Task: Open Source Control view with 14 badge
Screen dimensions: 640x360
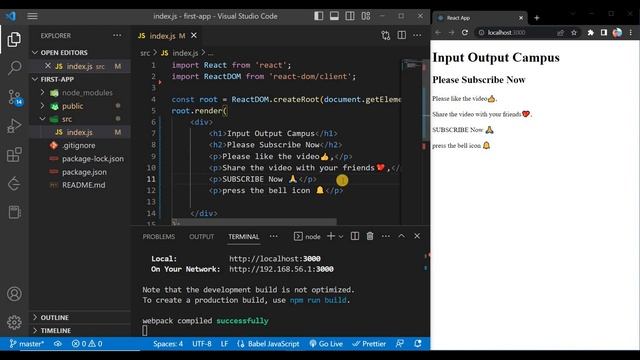Action: click(x=15, y=97)
